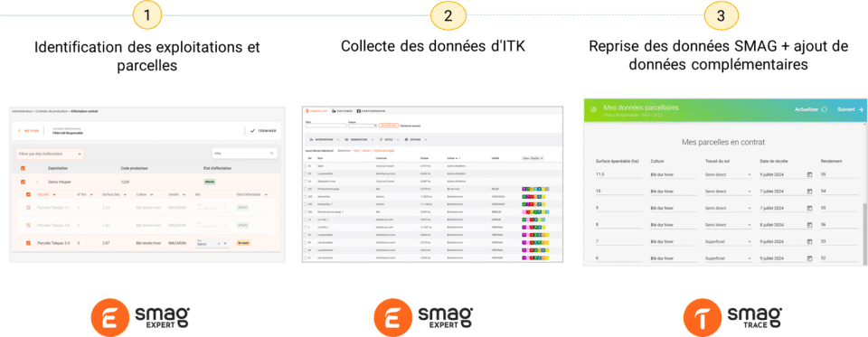Screen dimensions: 868x337
Task: Click Retour back chevron
Action: (19, 131)
